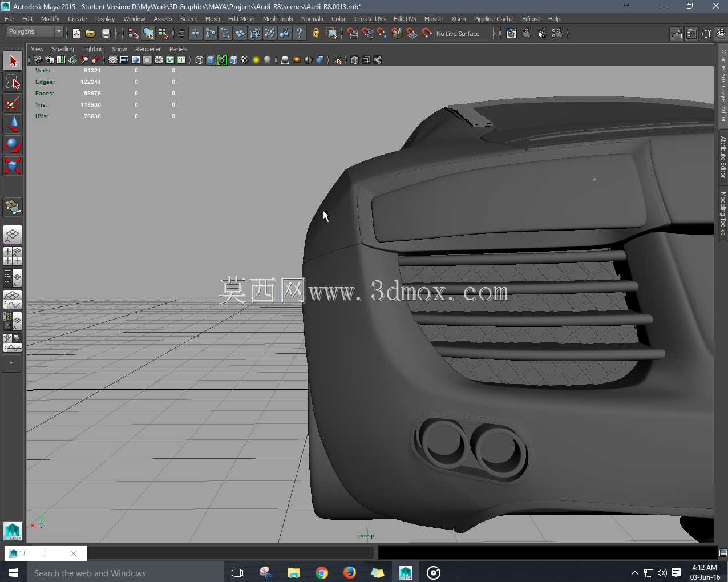Viewport: 728px width, 582px height.
Task: Start IPR render
Action: pyautogui.click(x=542, y=34)
